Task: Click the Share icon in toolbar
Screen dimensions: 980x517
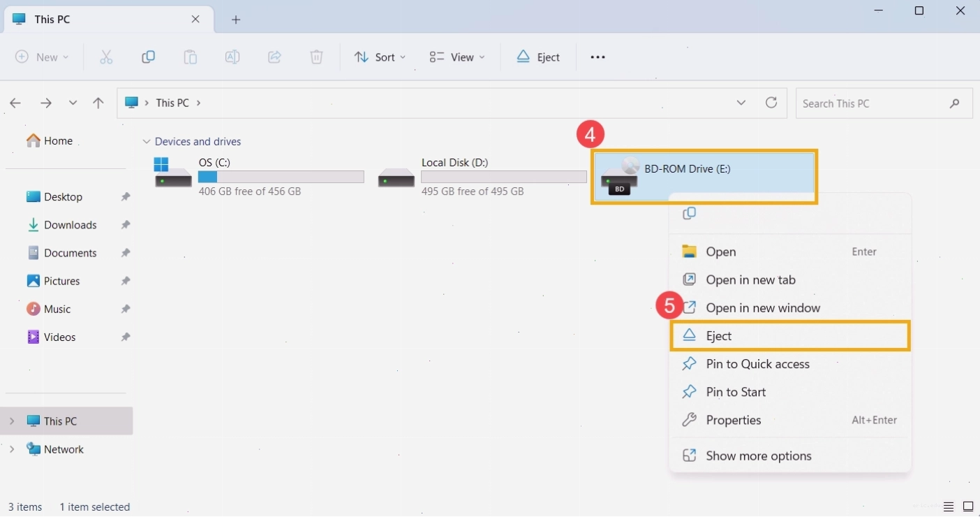Action: (x=274, y=57)
